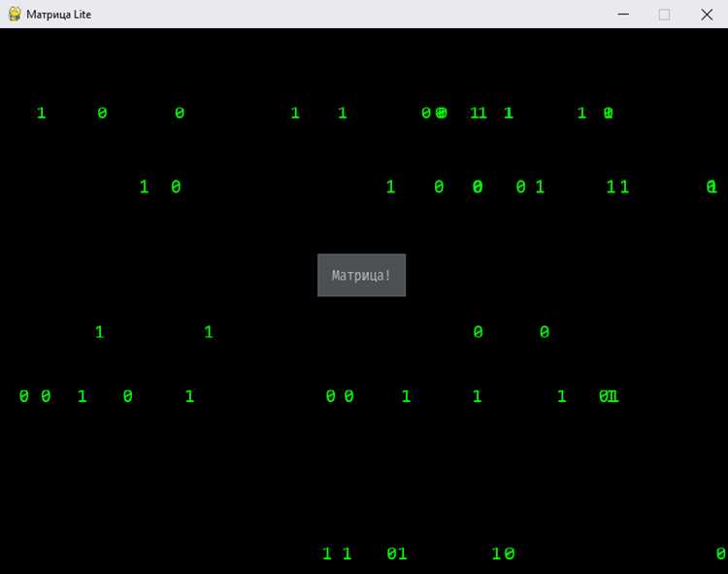
Task: Click the disabled maximize button
Action: pos(664,15)
